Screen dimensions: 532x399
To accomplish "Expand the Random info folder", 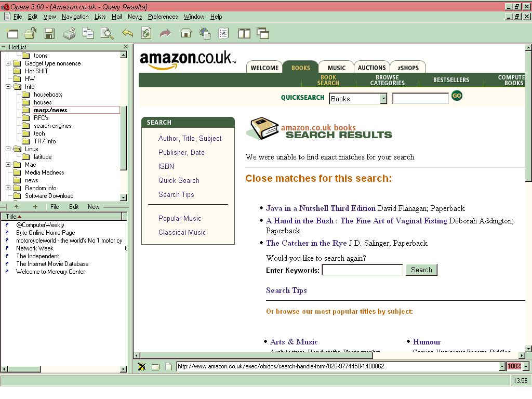I will pyautogui.click(x=8, y=188).
